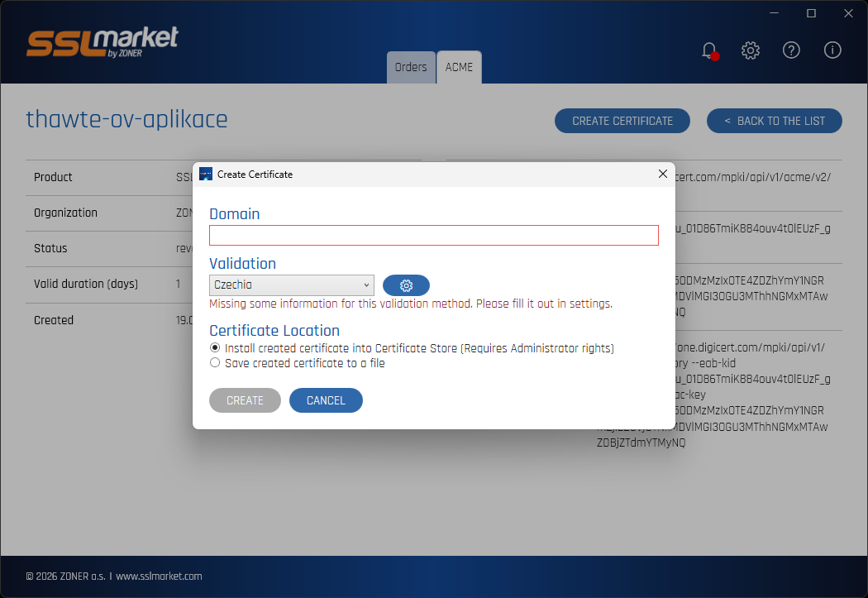Click the CREATE CERTIFICATE button
Image resolution: width=868 pixels, height=598 pixels.
pyautogui.click(x=622, y=121)
